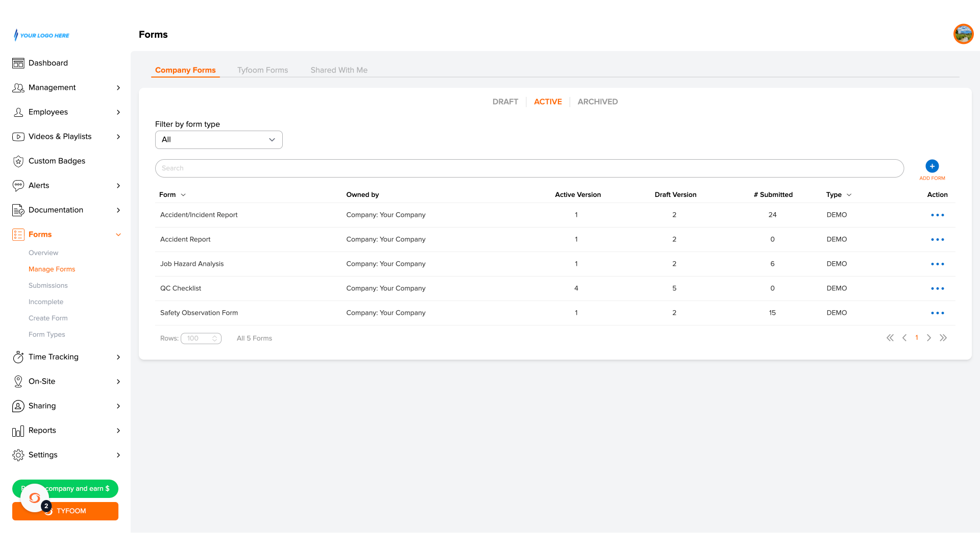The width and height of the screenshot is (980, 551).
Task: Adjust the Rows per page stepper
Action: click(x=214, y=338)
